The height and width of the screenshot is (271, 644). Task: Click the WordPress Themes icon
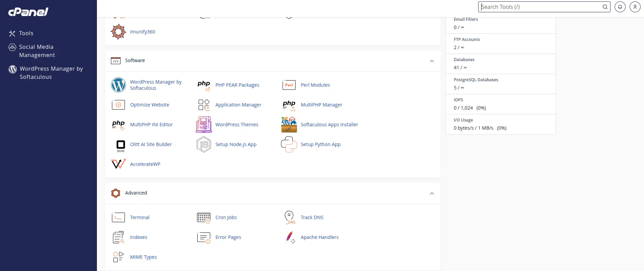point(204,125)
